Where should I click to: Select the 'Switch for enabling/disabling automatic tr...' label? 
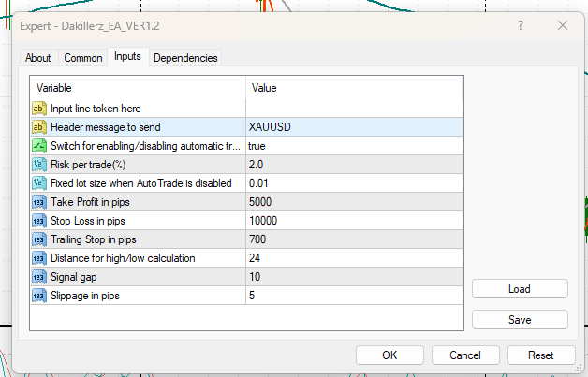(x=145, y=146)
